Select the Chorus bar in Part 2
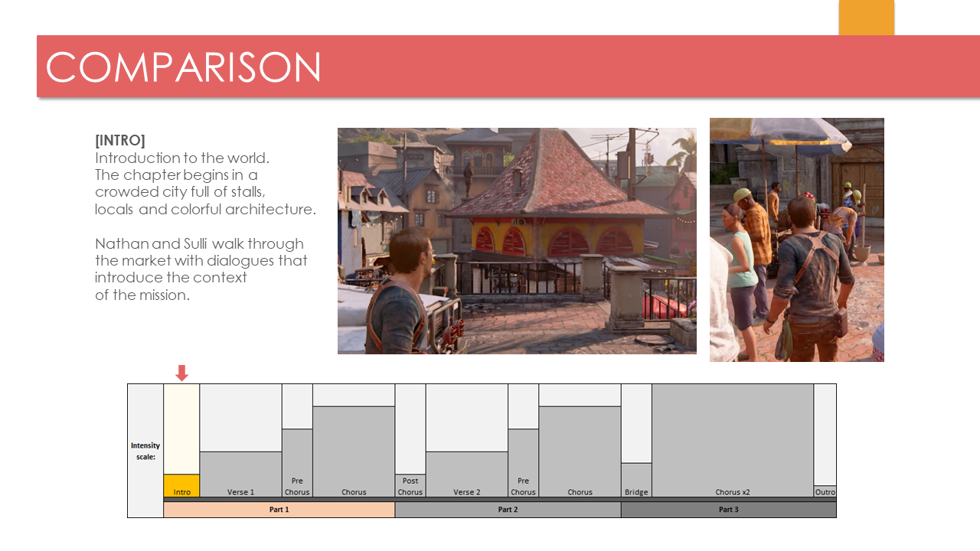This screenshot has width=980, height=551. tap(580, 452)
